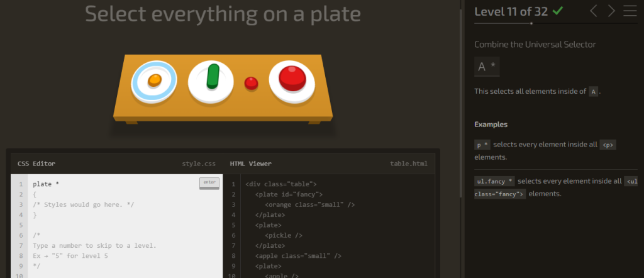Click the orange class="small" markup line

click(x=309, y=204)
